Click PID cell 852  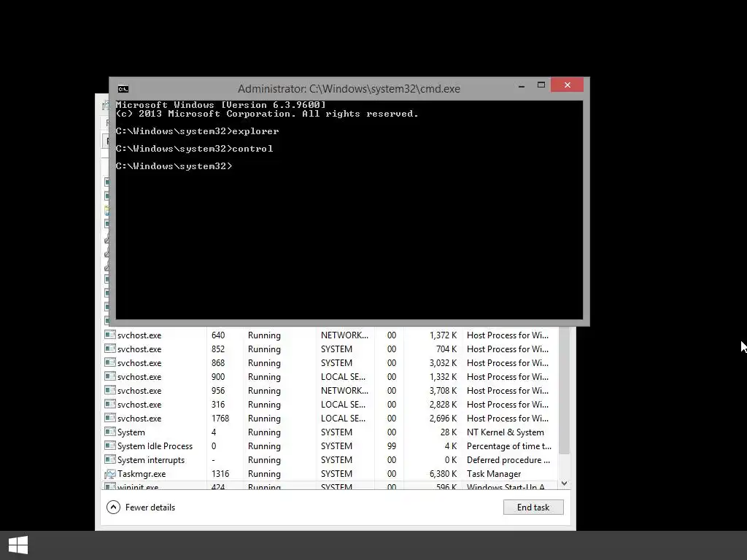point(218,349)
